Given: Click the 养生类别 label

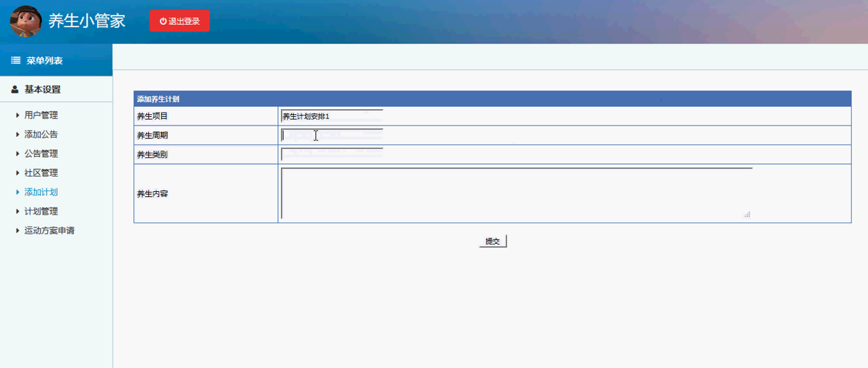Looking at the screenshot, I should (x=153, y=154).
